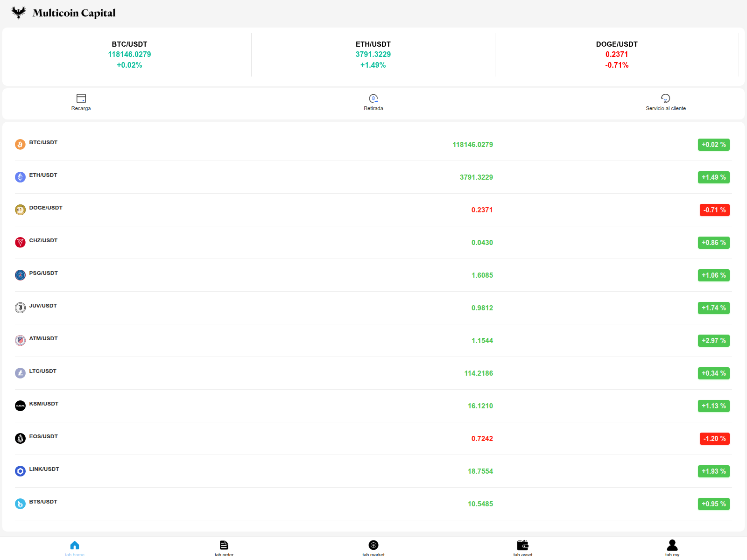
Task: Click the 114.2186 price value
Action: click(479, 373)
